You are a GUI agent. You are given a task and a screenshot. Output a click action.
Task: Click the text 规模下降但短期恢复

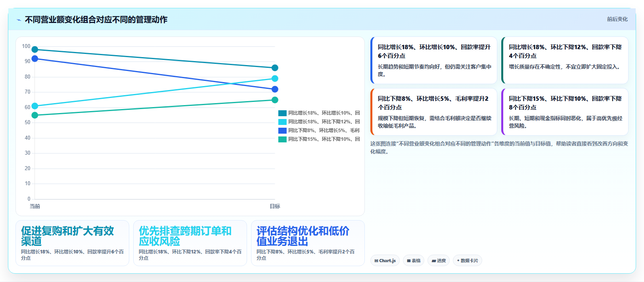[401, 118]
